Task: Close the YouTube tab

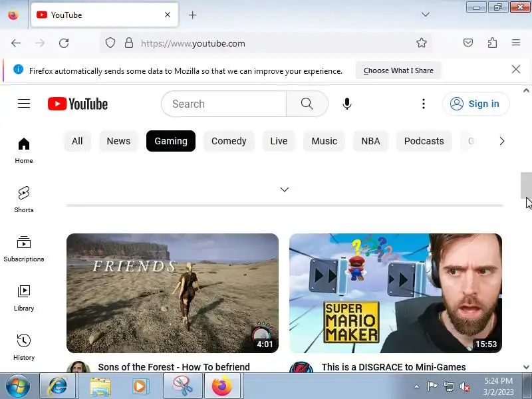Action: pos(168,15)
